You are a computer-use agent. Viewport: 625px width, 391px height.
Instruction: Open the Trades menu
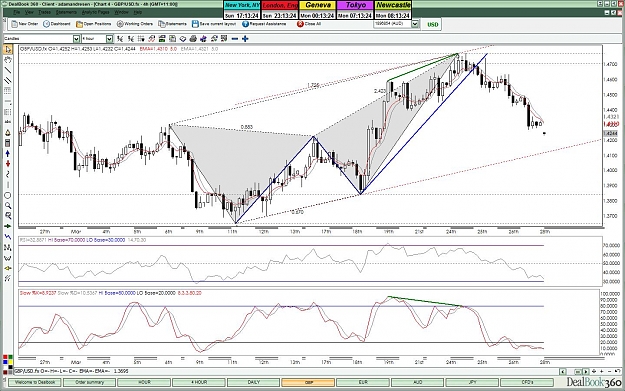44,12
